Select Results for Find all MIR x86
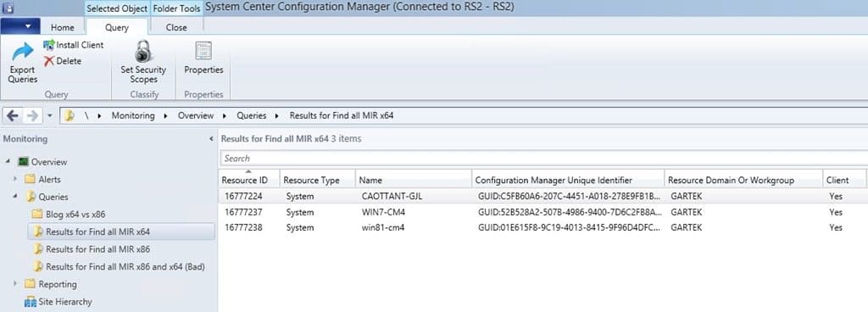The width and height of the screenshot is (868, 312). click(97, 249)
